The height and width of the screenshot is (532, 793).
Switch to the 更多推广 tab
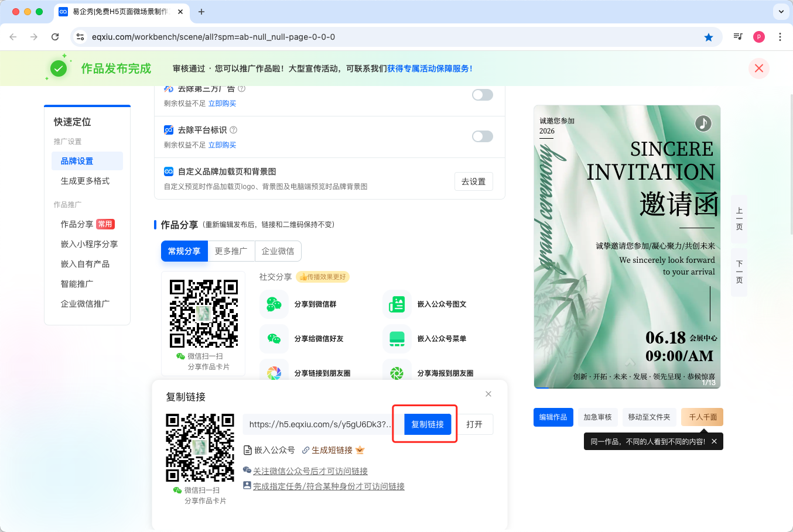pyautogui.click(x=231, y=251)
